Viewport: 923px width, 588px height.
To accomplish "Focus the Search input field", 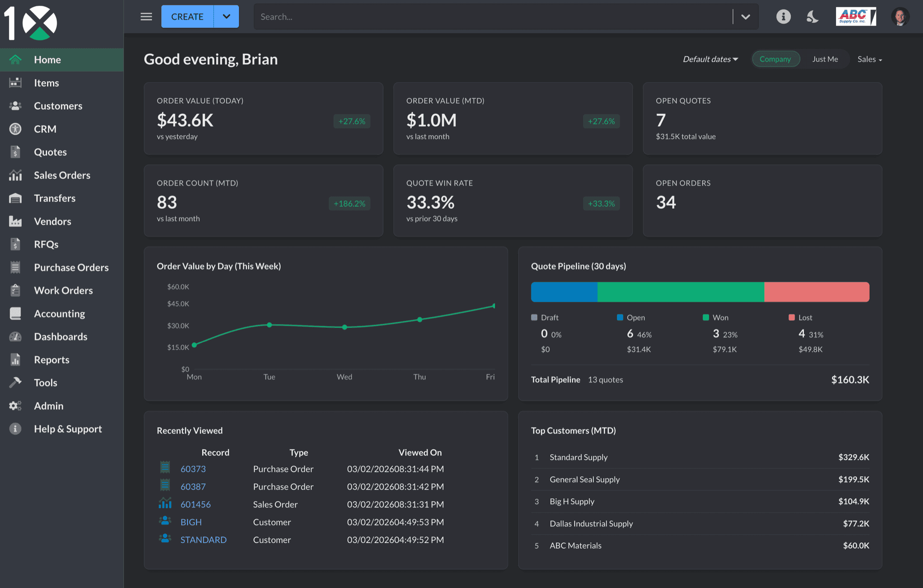I will pos(493,17).
